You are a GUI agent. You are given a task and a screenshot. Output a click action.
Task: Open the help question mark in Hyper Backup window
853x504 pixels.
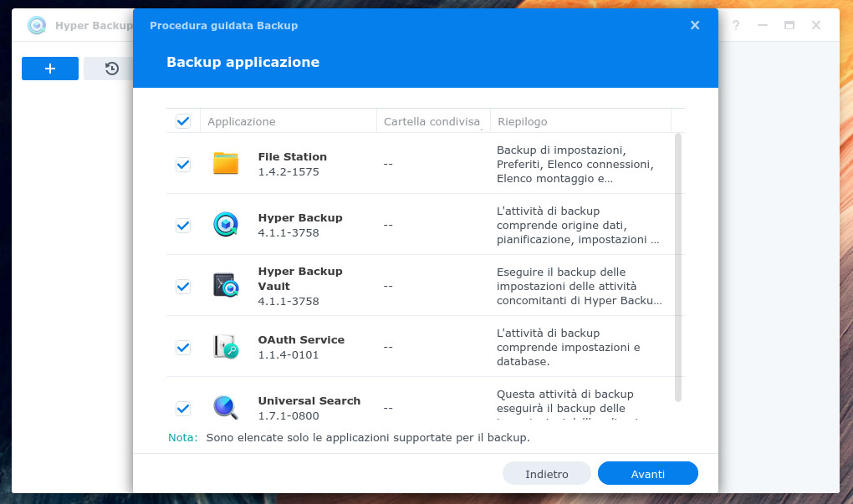coord(735,25)
